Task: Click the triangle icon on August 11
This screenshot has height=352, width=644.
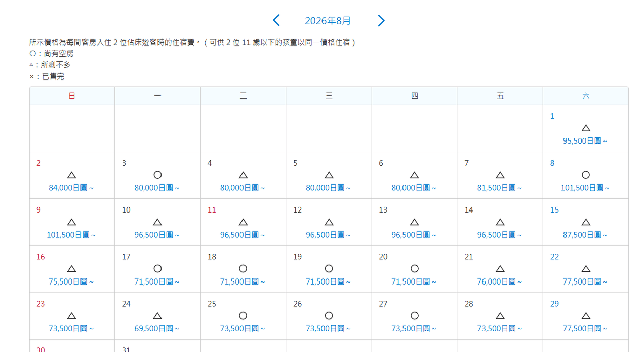Action: tap(243, 222)
